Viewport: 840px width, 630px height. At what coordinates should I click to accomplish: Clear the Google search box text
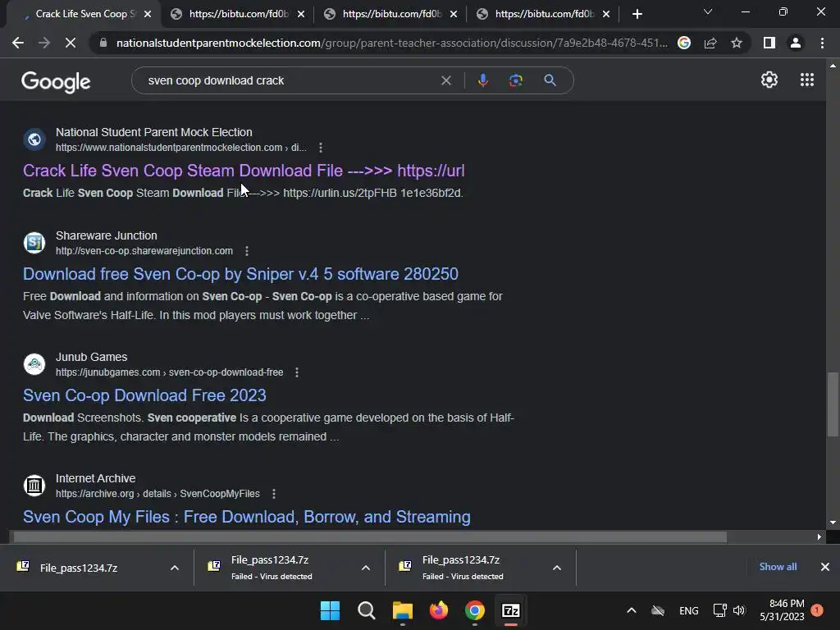coord(445,80)
